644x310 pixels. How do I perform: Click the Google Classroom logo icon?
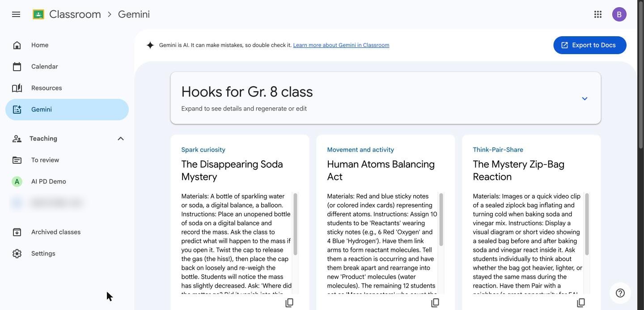coord(38,14)
